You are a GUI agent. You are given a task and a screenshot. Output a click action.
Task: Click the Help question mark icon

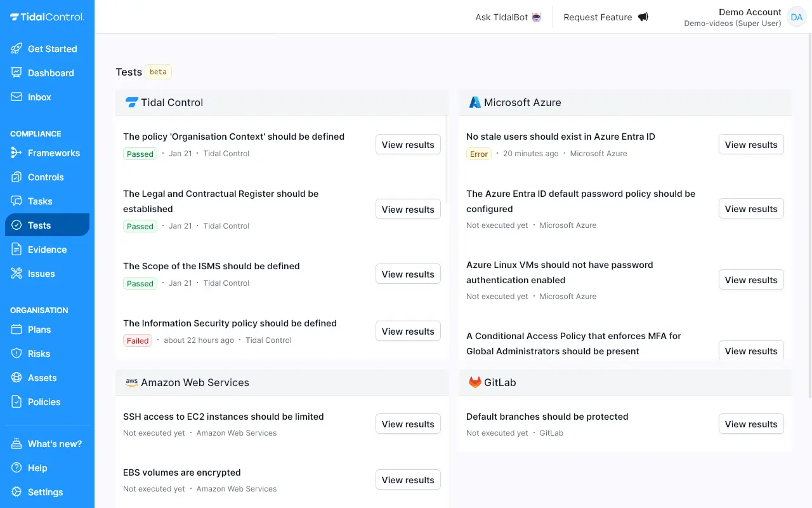(x=16, y=468)
